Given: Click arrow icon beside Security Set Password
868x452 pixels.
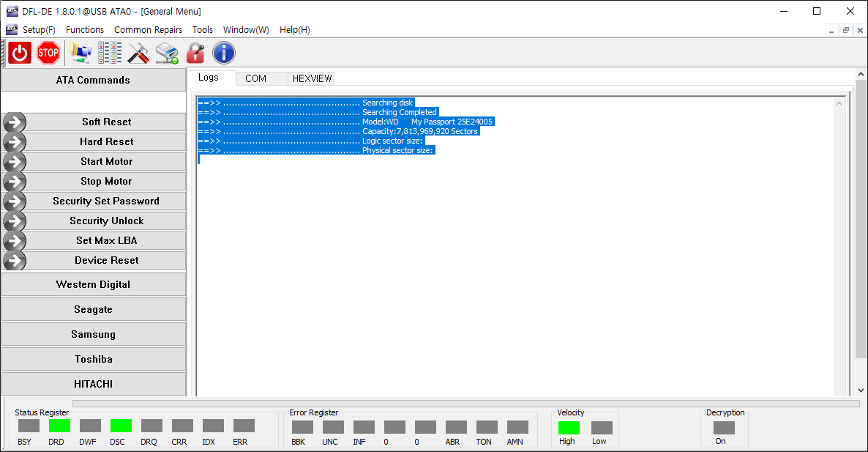Looking at the screenshot, I should tap(15, 201).
